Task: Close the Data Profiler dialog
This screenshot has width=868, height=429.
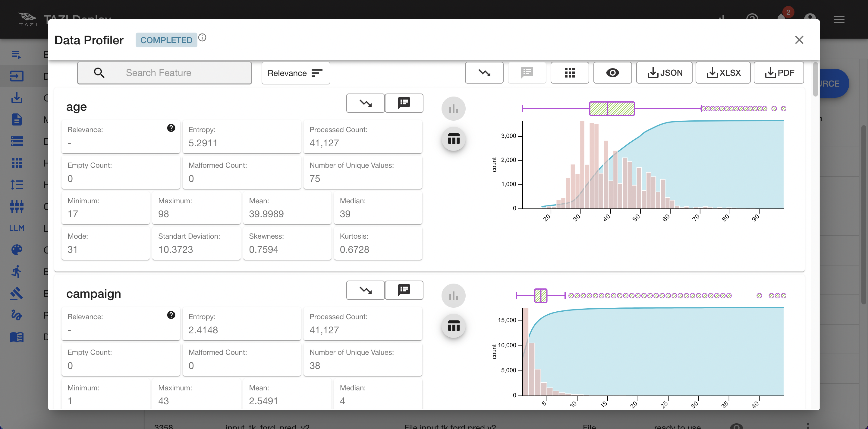Action: (x=799, y=40)
